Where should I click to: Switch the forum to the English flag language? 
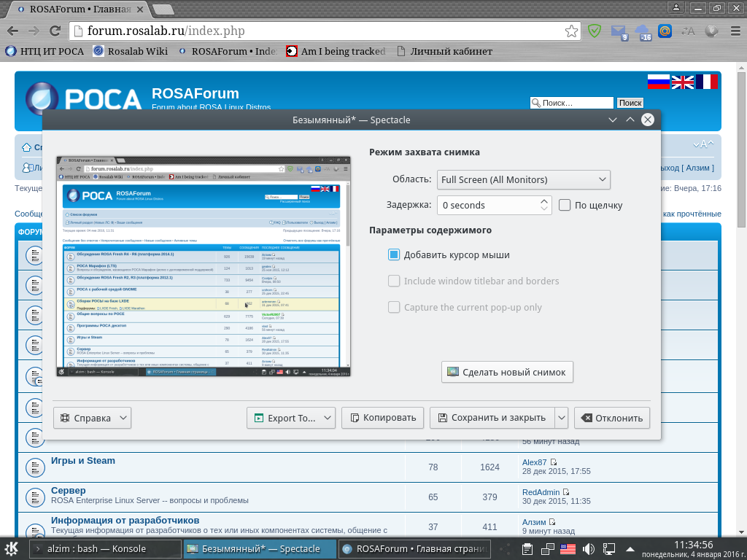point(683,82)
